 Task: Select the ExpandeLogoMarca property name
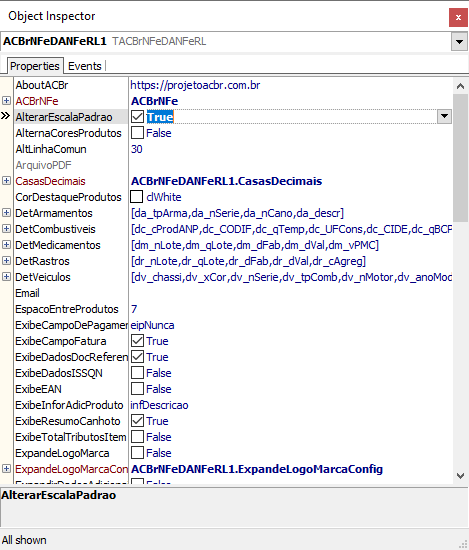click(x=62, y=453)
